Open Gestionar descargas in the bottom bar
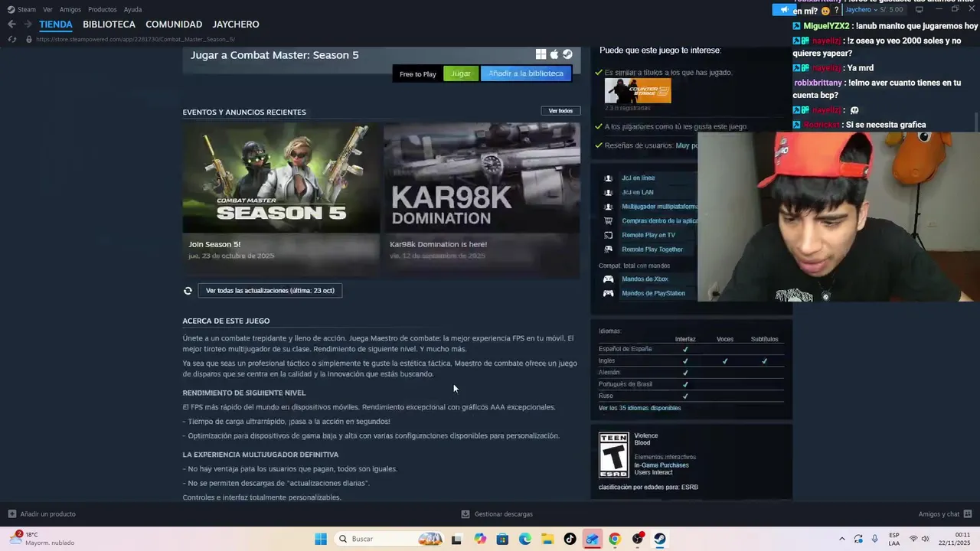Screen dimensions: 980x551 [497, 514]
